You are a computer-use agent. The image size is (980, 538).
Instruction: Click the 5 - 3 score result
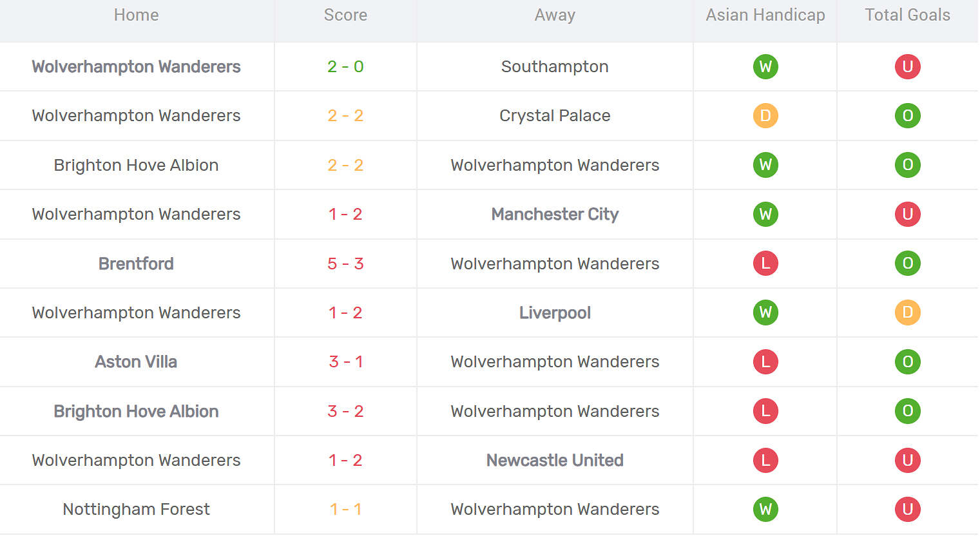345,264
